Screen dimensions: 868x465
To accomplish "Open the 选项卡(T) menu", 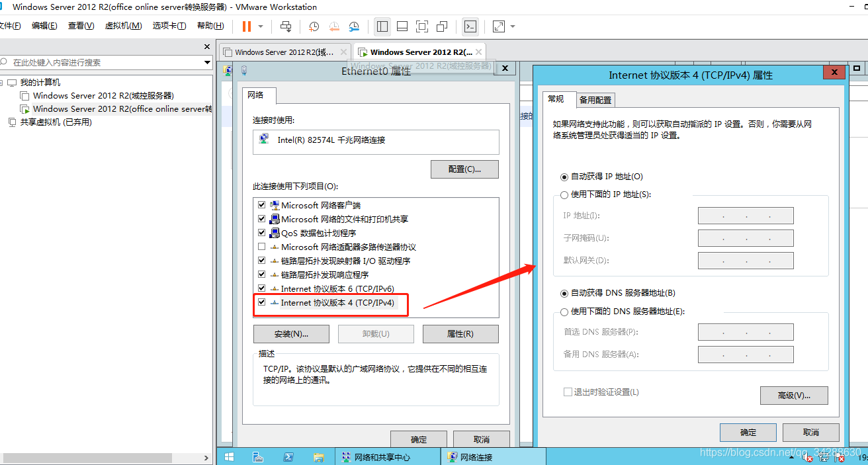I will point(169,26).
